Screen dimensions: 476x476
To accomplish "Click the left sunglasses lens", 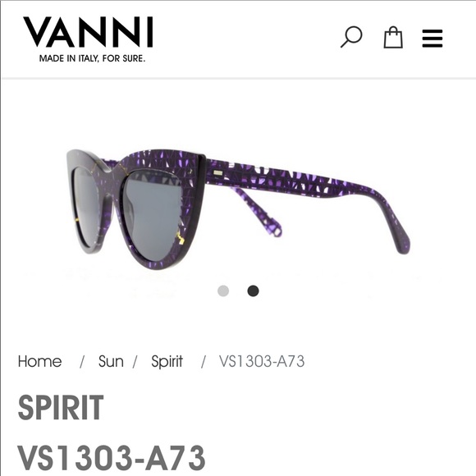I will pos(85,204).
